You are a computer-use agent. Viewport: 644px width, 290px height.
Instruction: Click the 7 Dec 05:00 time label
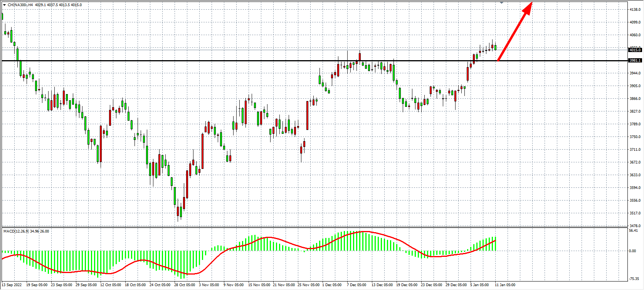point(356,285)
